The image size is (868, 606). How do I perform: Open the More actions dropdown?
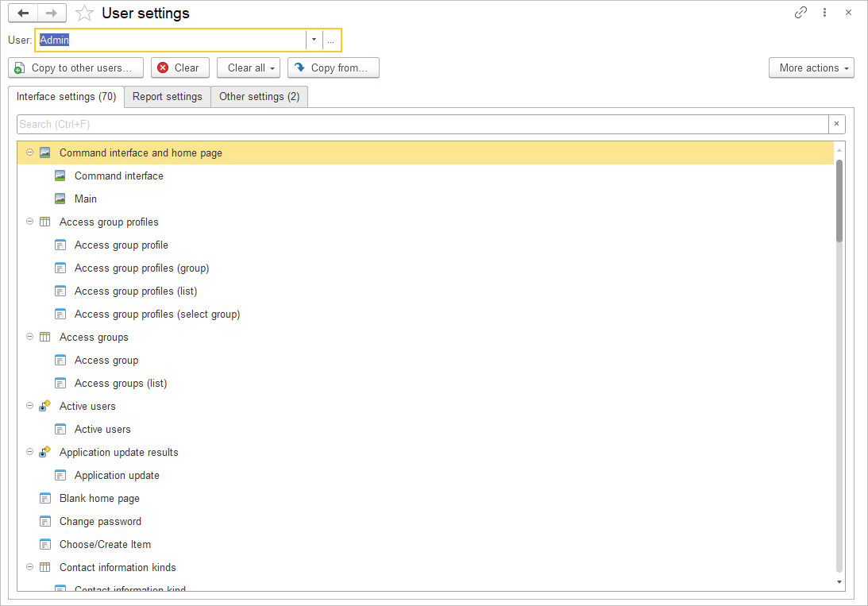coord(812,68)
